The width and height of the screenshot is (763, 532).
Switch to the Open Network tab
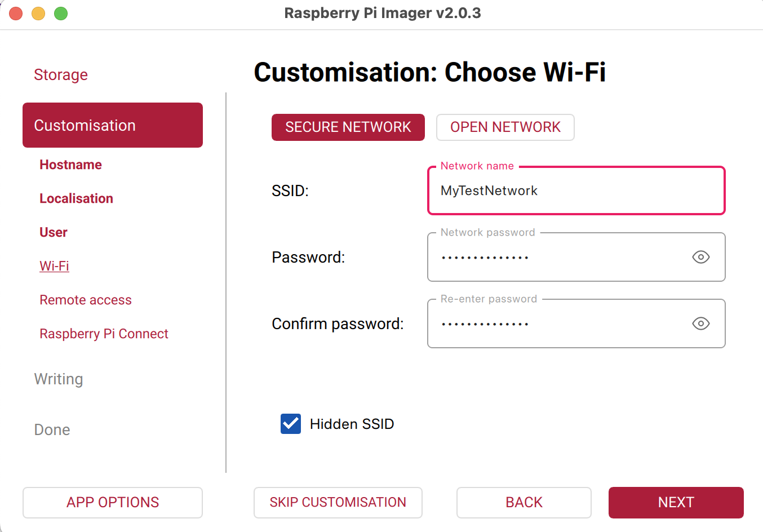[x=505, y=127]
